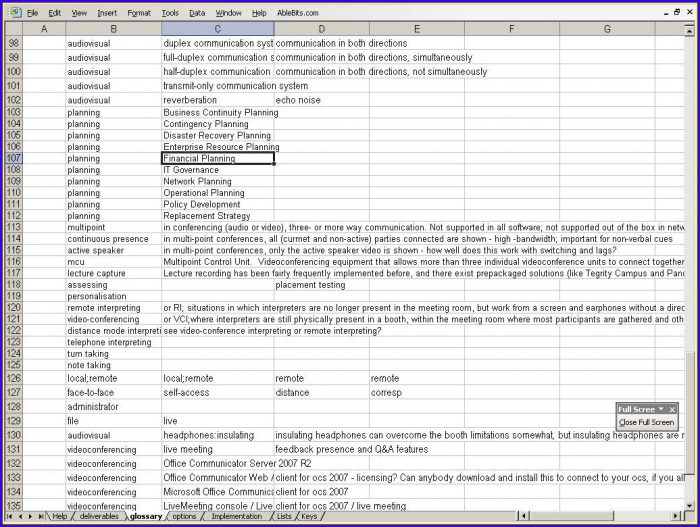Open the Window menu
700x527 pixels.
click(x=228, y=13)
